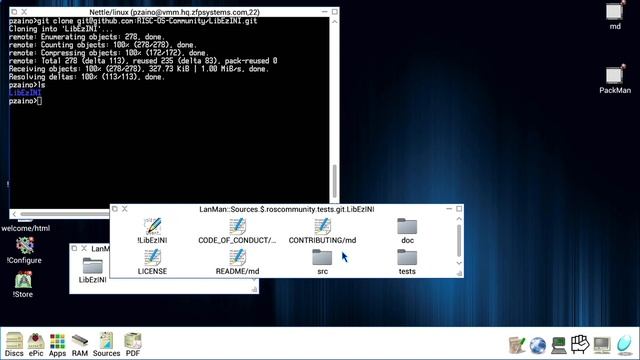Viewport: 640px width, 360px height.
Task: Select the CODE_OF_CONDUCT file icon
Action: (x=237, y=231)
